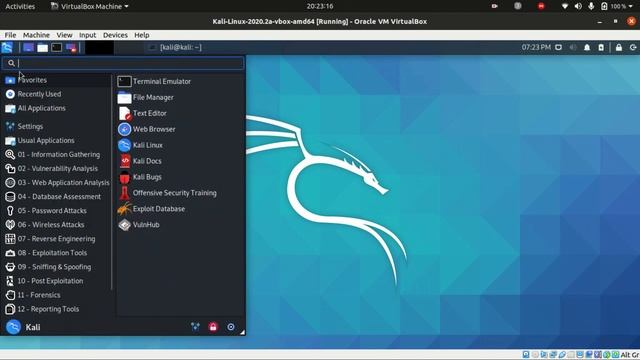
Task: Click the camera icon in host top bar
Action: coord(494,6)
